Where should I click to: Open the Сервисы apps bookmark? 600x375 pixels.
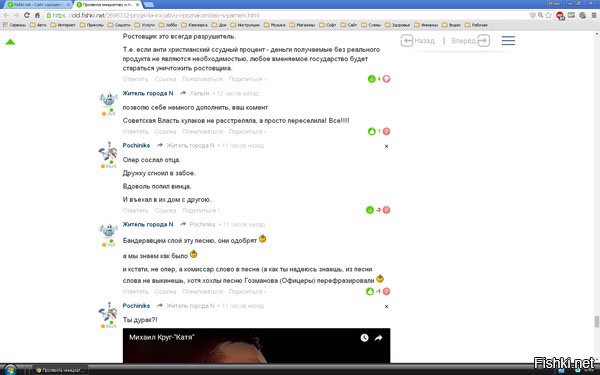(15, 25)
